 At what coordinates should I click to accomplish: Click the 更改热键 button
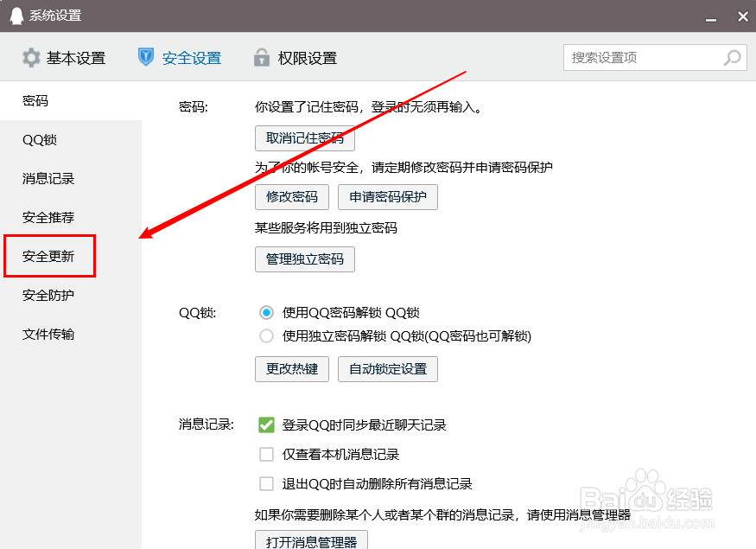tap(292, 369)
